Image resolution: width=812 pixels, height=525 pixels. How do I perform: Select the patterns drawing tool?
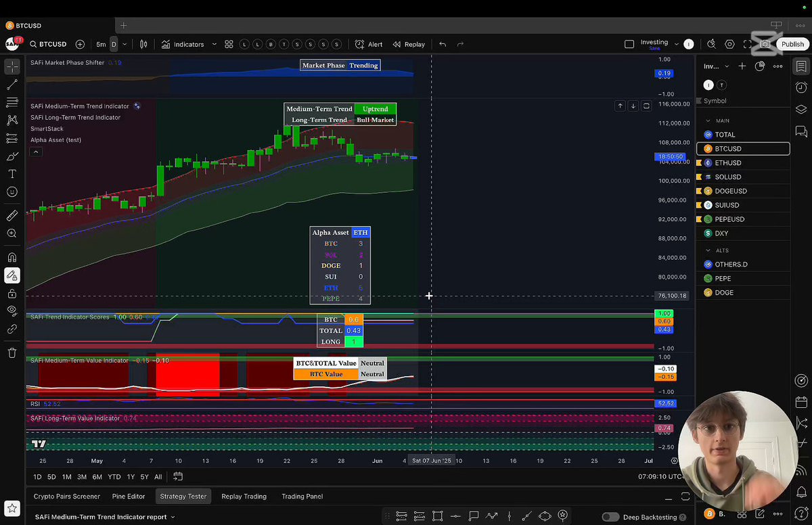pyautogui.click(x=12, y=120)
